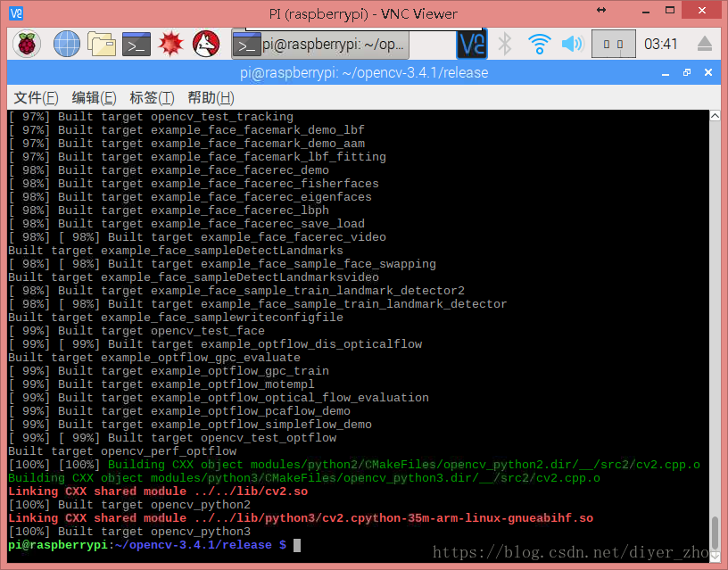Click the cv2.cpython-35m-arm-linux-gnueabihf.so line

[301, 518]
